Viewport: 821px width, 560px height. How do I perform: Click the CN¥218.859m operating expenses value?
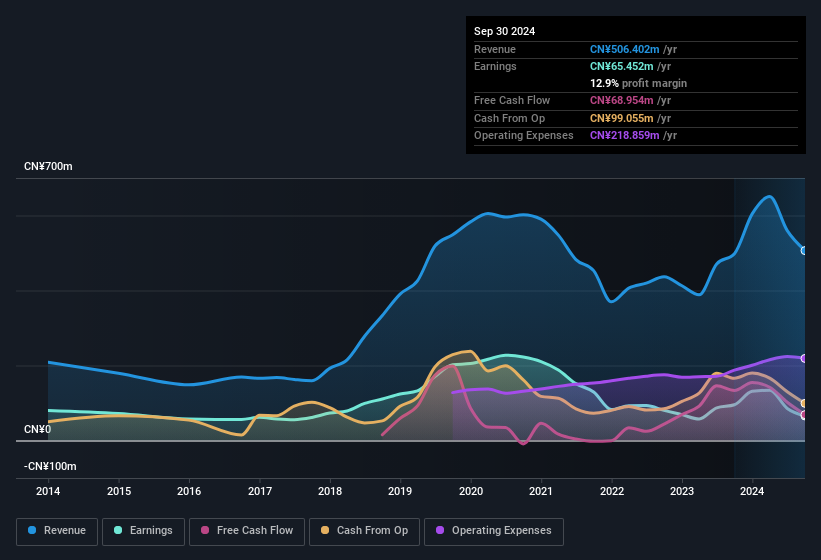624,136
